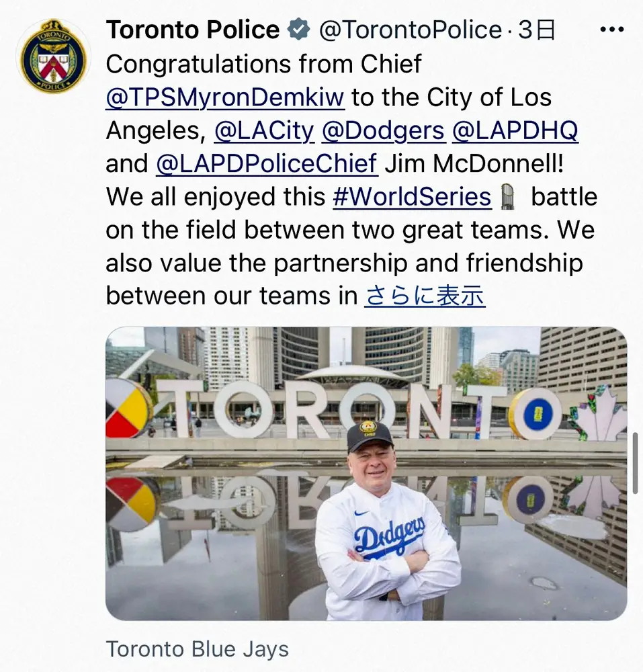Click the medicine wheel emblem in the photo

point(128,409)
